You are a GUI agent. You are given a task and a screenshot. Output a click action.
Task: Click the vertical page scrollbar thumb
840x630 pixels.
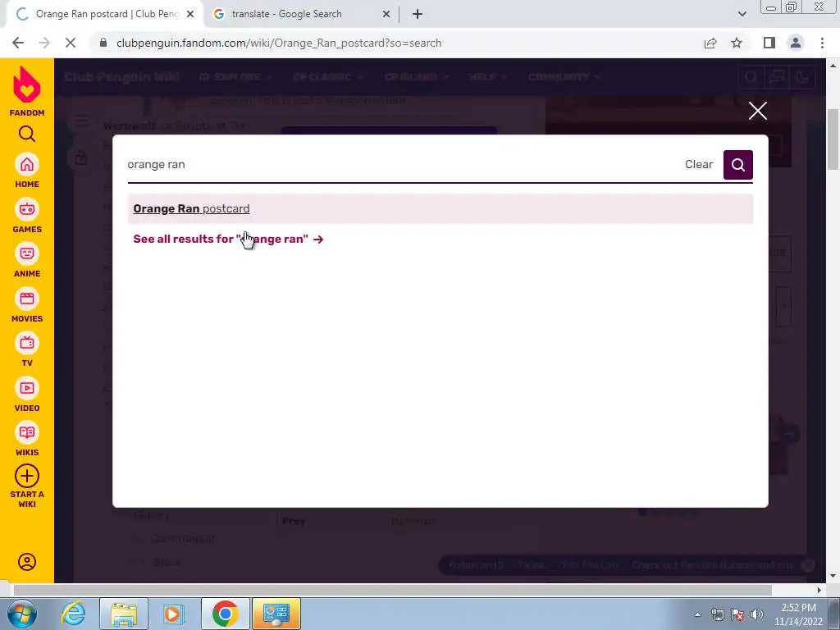pos(833,139)
